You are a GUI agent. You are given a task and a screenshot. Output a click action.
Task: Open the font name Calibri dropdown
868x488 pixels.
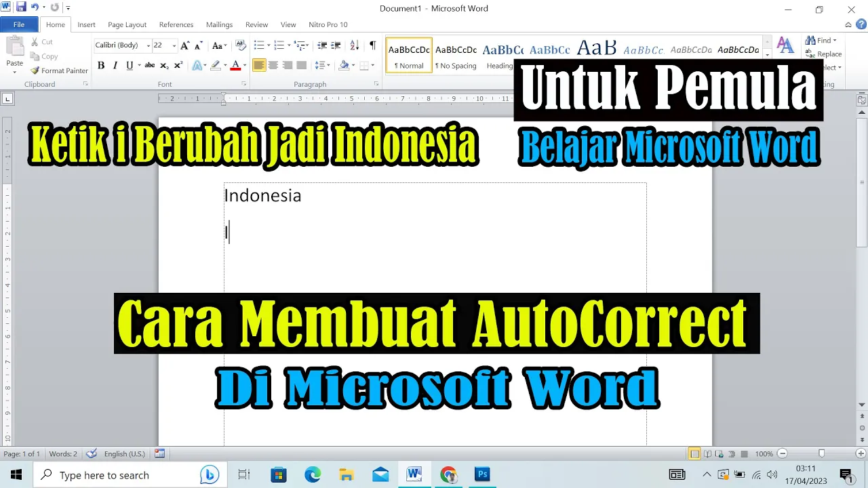149,45
